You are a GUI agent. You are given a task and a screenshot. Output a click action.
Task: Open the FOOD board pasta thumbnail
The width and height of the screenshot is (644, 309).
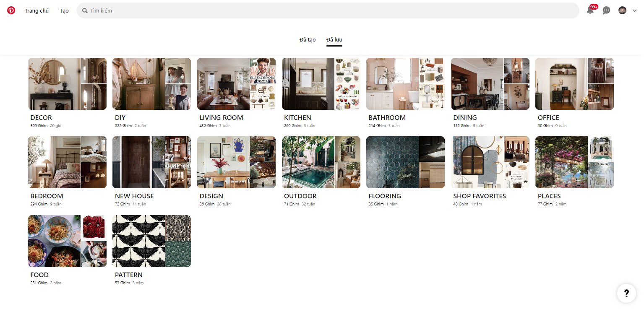(54, 241)
